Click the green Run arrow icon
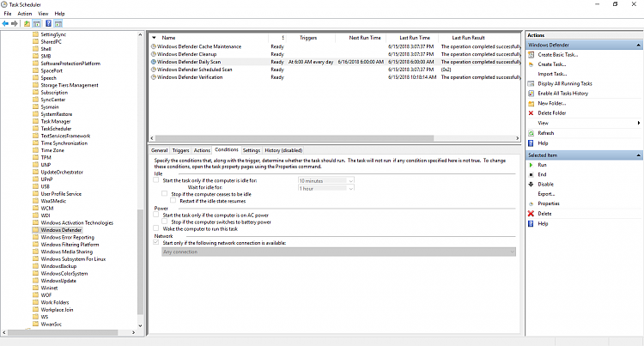Screen dimensions: 644x346 pyautogui.click(x=531, y=165)
